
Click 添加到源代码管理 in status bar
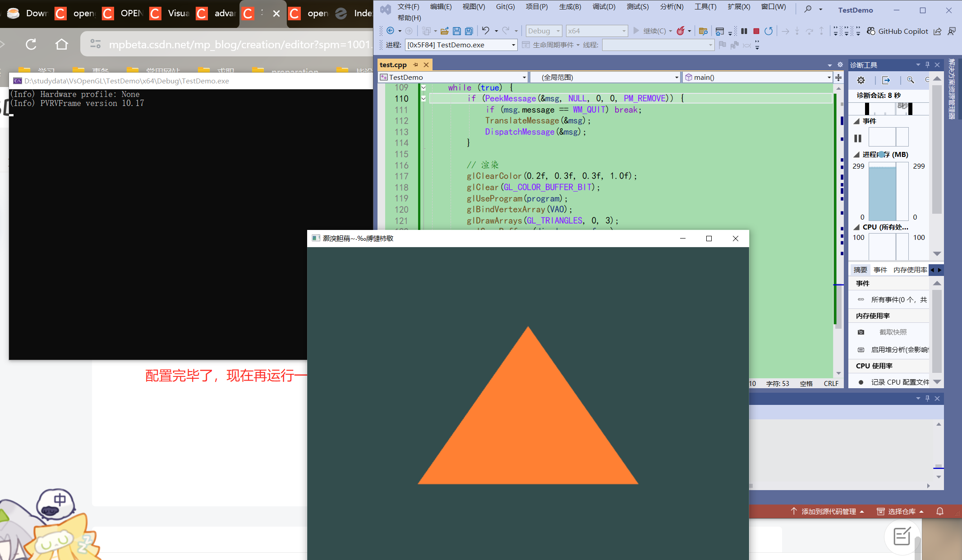click(x=828, y=511)
